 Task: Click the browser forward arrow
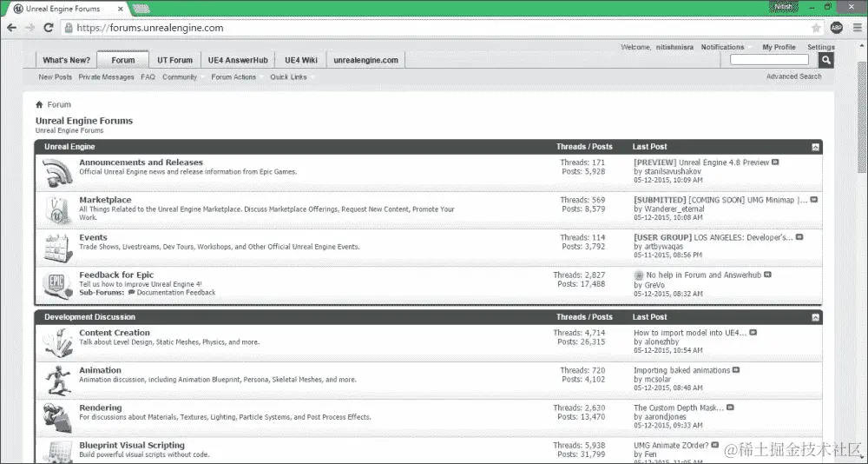tap(30, 28)
